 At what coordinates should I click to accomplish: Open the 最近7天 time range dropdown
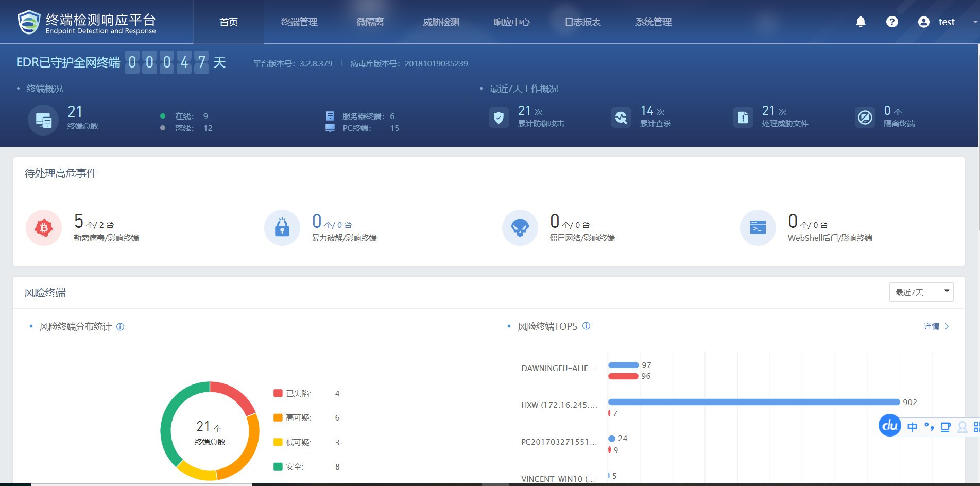coord(921,292)
